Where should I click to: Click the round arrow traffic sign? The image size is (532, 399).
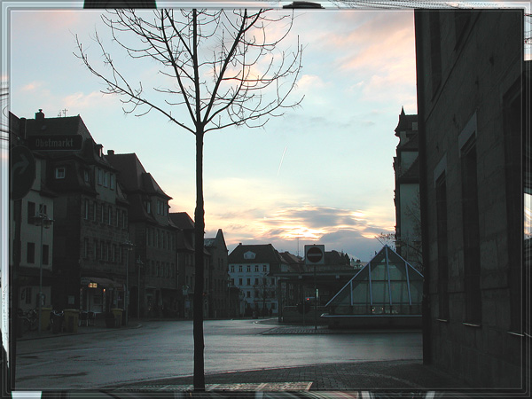[22, 173]
